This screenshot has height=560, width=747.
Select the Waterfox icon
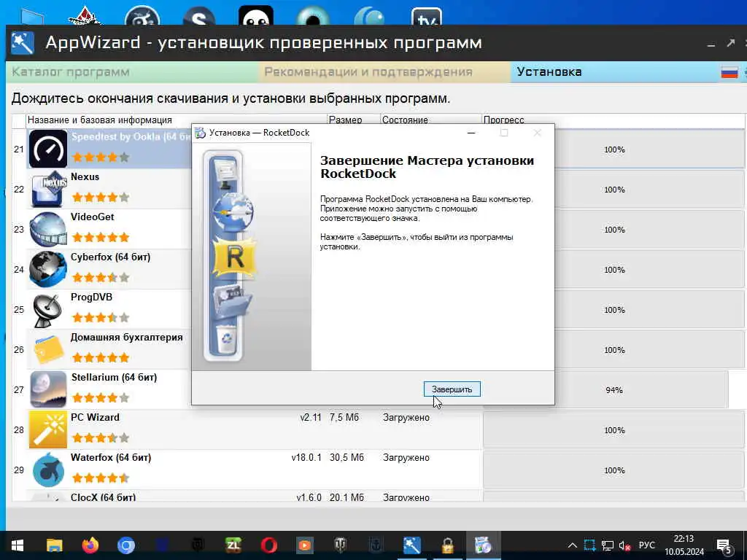[48, 470]
